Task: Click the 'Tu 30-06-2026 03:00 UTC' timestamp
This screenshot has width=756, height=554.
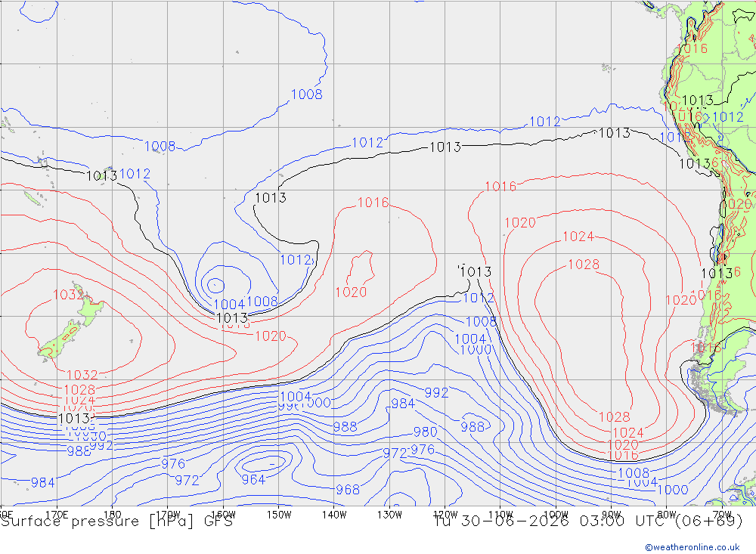Action: pos(550,522)
